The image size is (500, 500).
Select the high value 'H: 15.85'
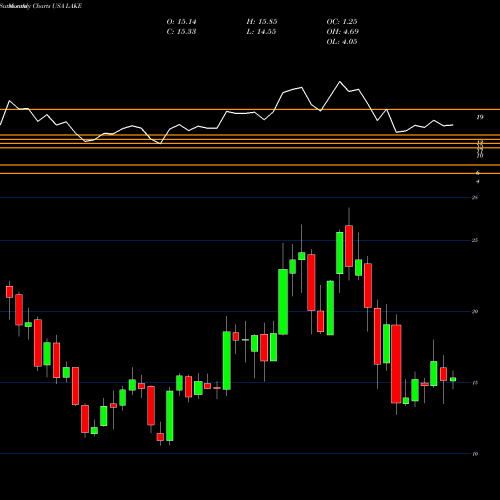(262, 22)
